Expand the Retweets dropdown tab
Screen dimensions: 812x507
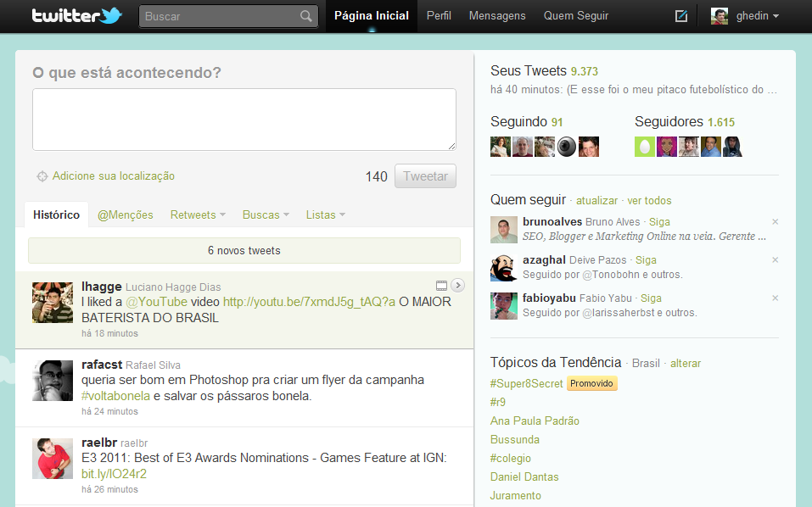(198, 215)
